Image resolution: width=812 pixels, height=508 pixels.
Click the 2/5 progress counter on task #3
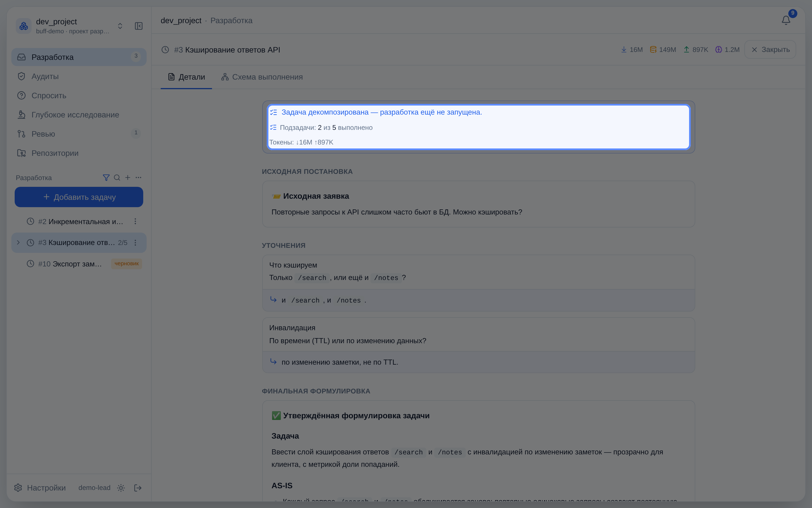tap(122, 243)
